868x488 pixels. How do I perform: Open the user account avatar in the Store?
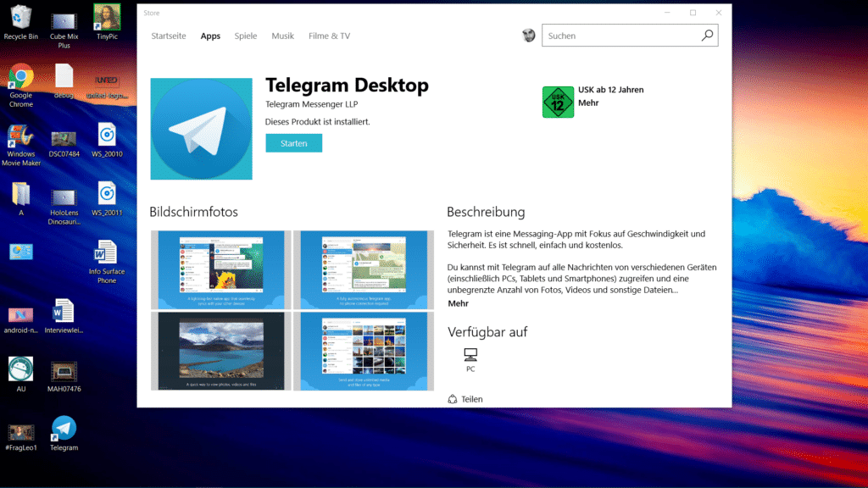(529, 35)
